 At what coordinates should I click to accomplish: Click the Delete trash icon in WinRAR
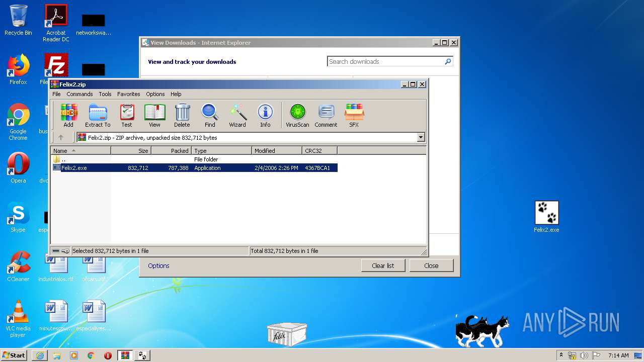coord(182,116)
